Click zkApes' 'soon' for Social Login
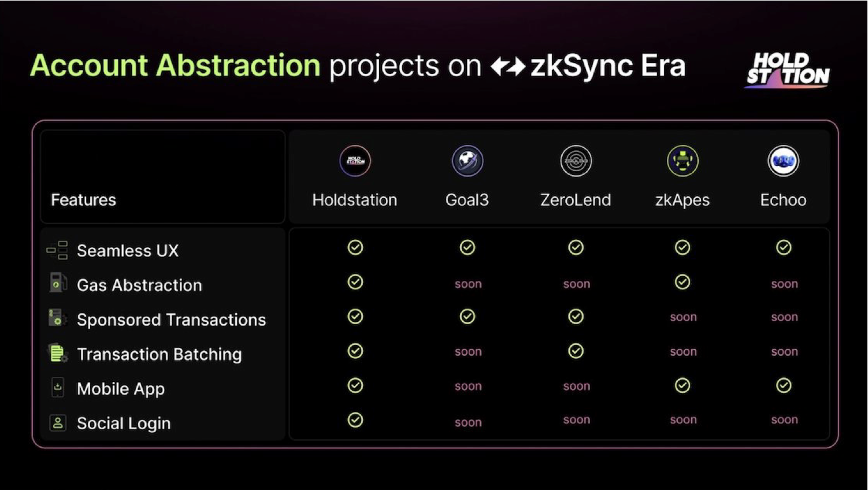 pos(683,420)
